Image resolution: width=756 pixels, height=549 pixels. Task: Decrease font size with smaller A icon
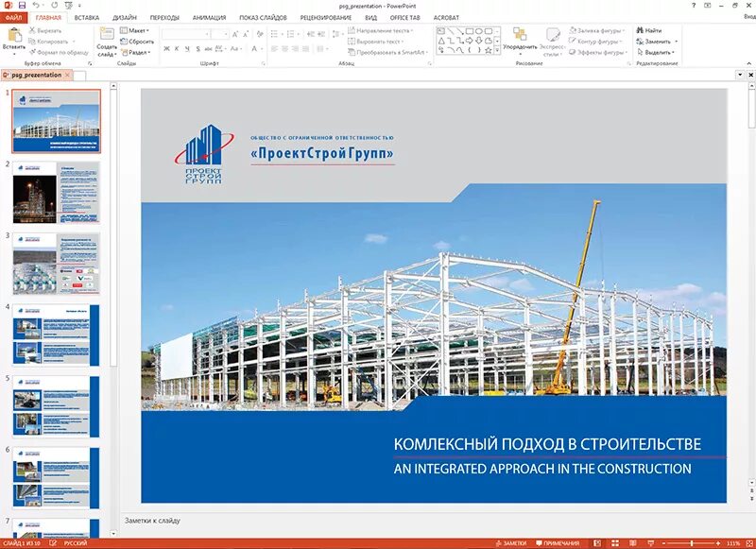(246, 34)
